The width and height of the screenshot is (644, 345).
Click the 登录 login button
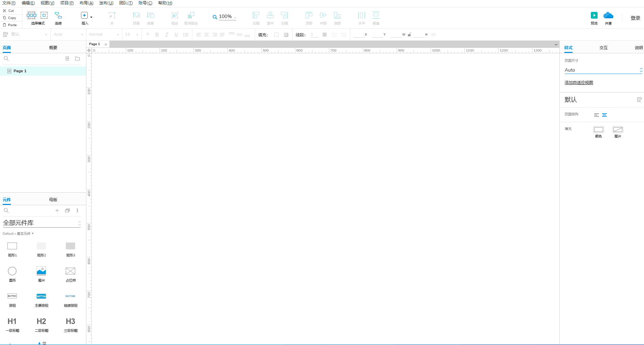click(635, 18)
